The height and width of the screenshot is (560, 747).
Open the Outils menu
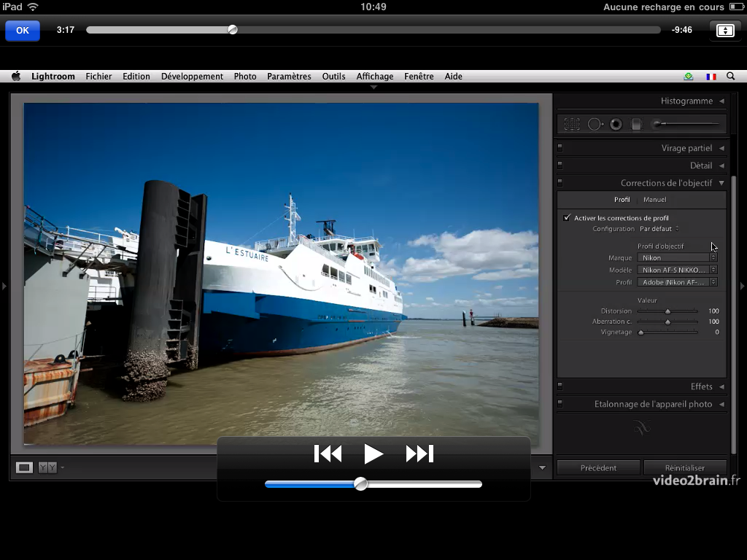pyautogui.click(x=333, y=76)
